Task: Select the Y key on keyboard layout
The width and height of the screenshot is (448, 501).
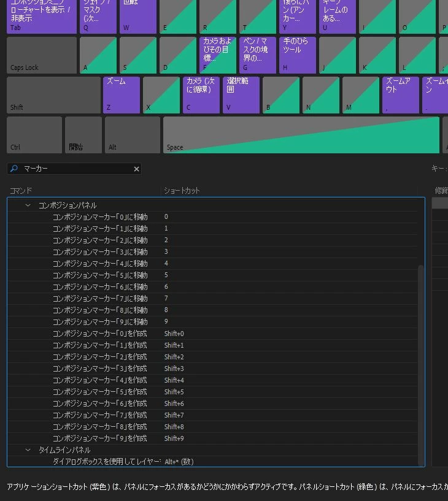Action: click(298, 17)
